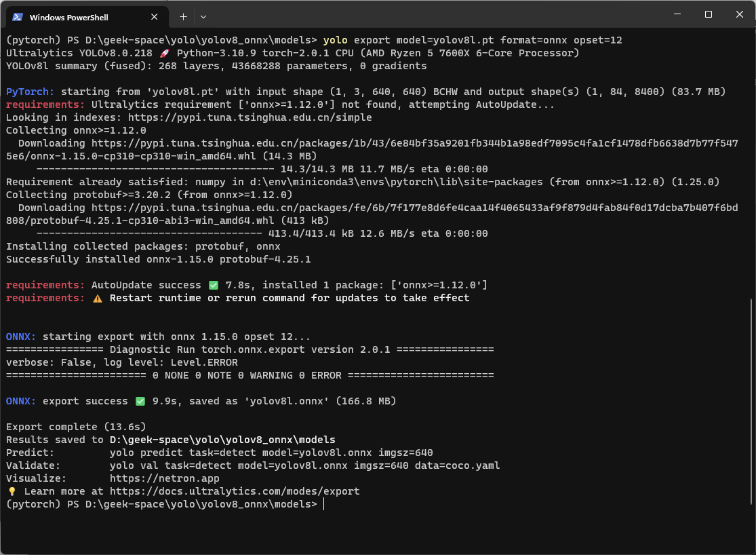The height and width of the screenshot is (555, 756).
Task: Close the terminal window
Action: pyautogui.click(x=739, y=14)
